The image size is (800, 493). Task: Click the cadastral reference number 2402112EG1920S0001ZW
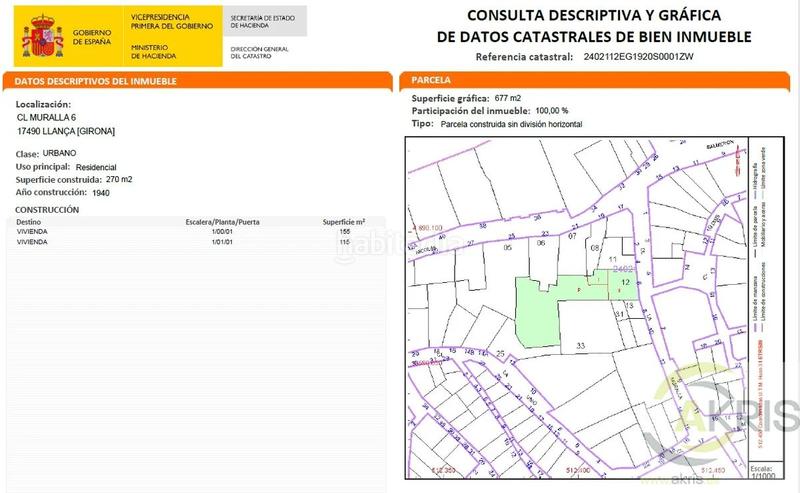pos(637,57)
